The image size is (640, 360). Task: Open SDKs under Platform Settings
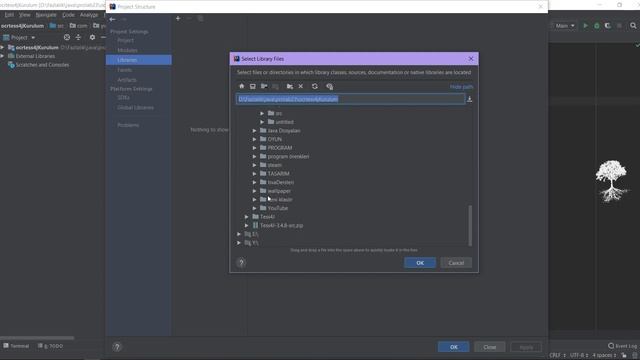(123, 98)
